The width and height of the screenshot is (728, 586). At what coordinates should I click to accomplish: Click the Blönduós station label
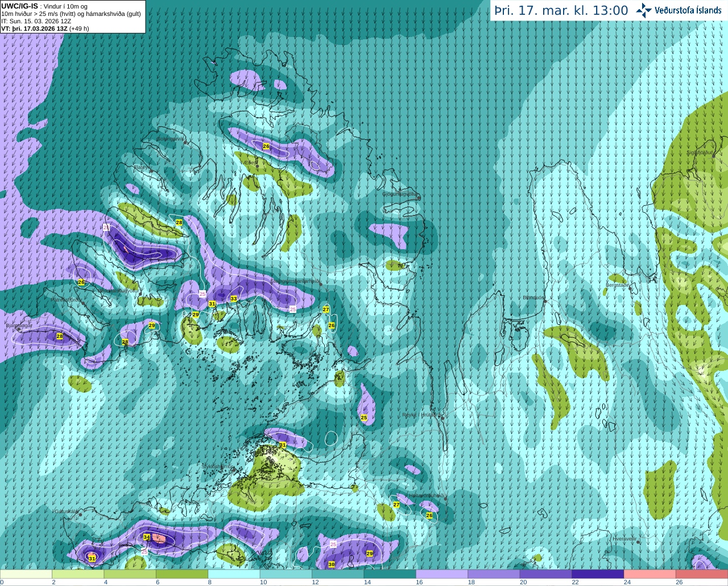tap(533, 298)
